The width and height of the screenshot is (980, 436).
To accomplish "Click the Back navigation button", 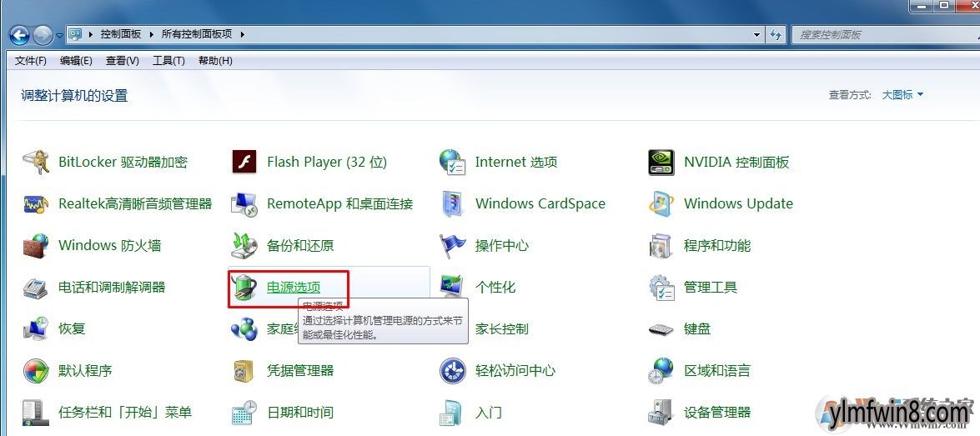I will (x=21, y=34).
